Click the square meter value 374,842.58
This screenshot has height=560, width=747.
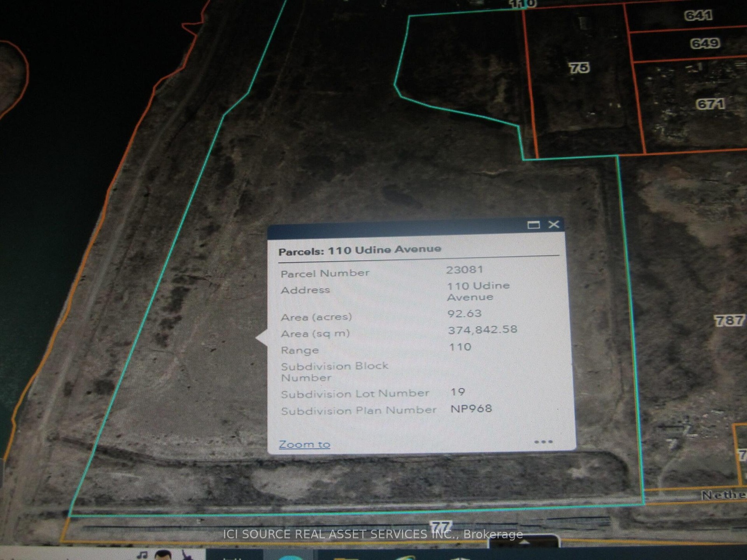coord(482,330)
